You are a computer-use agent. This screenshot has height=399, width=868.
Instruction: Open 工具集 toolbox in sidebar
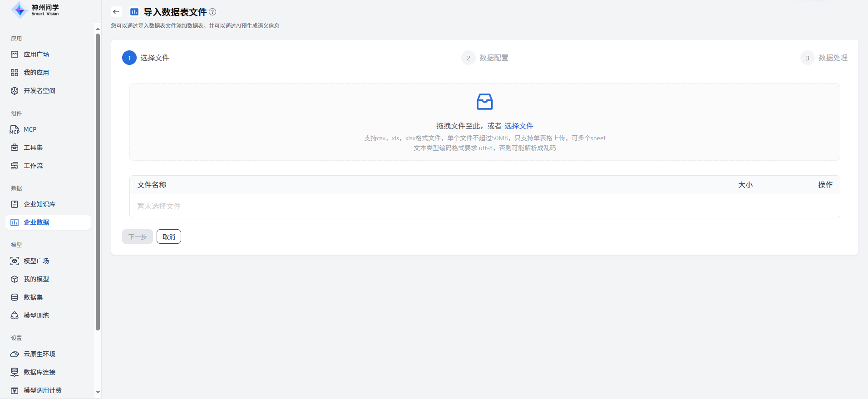[x=33, y=148]
